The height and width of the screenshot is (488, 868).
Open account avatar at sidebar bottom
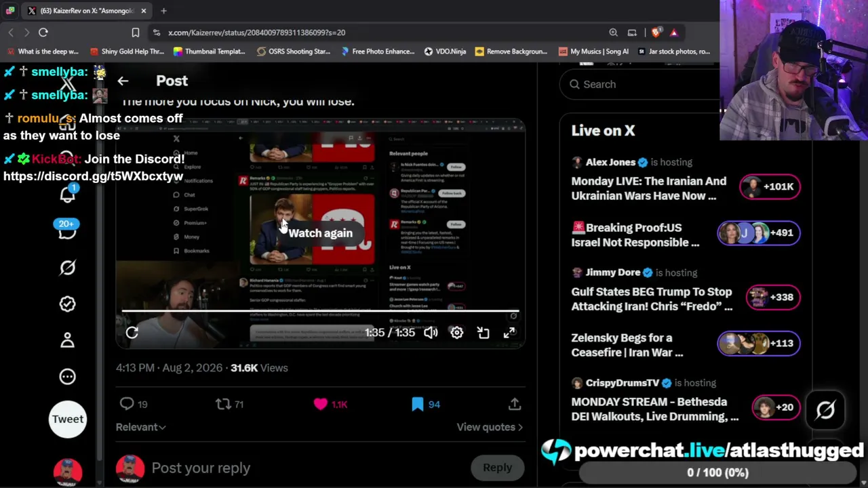pyautogui.click(x=68, y=471)
